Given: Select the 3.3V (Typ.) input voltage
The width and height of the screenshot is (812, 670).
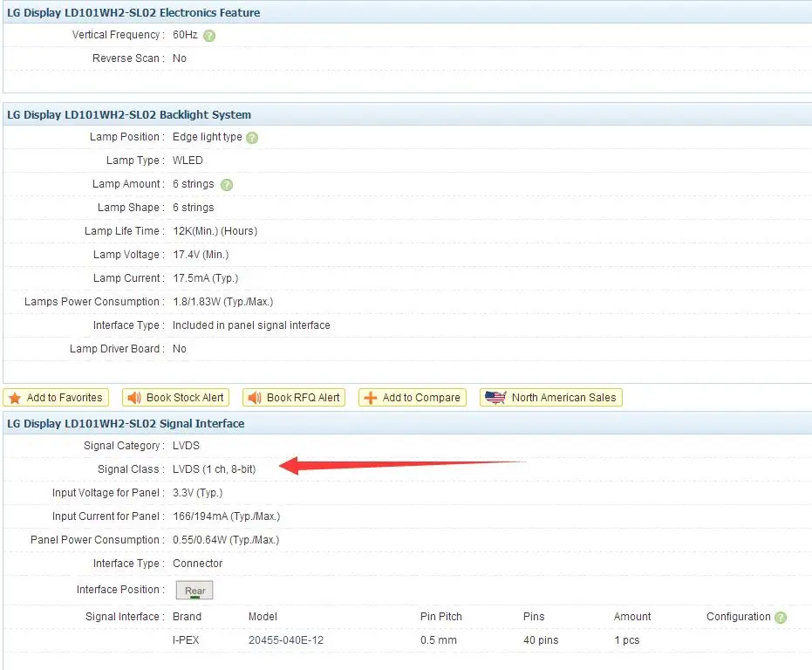Looking at the screenshot, I should pos(197,493).
